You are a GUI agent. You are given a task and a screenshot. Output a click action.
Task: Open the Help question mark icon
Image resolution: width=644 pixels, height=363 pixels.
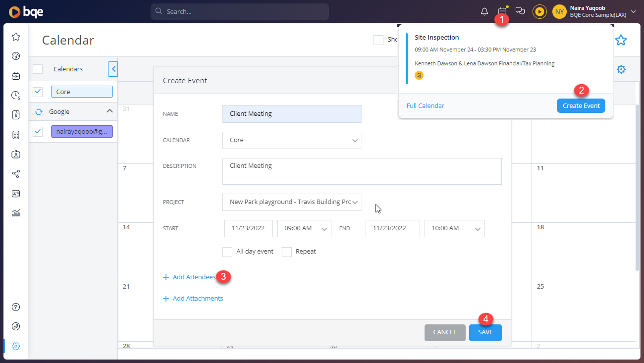tap(15, 307)
